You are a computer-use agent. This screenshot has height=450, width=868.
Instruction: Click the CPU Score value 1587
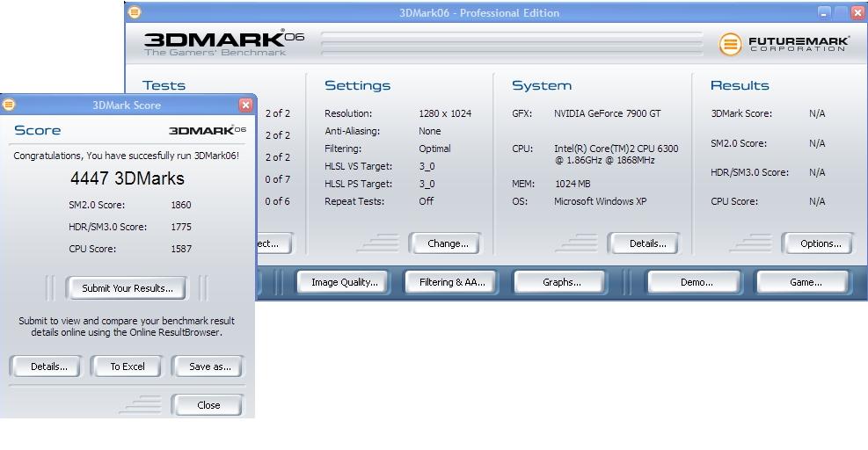click(181, 249)
